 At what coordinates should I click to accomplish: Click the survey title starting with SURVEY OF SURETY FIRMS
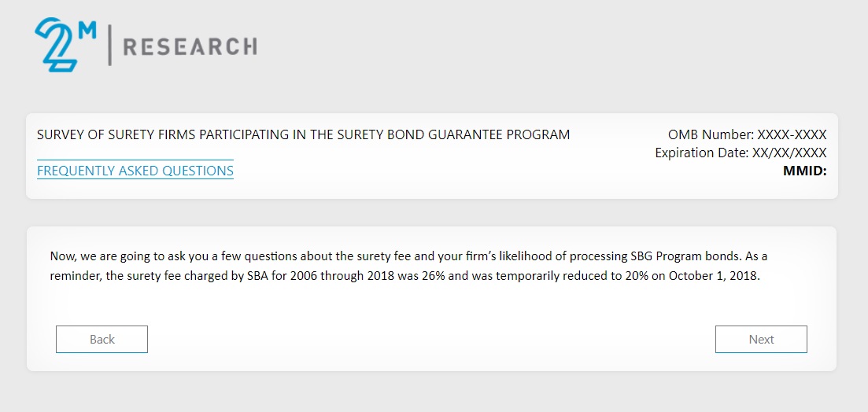pyautogui.click(x=303, y=134)
